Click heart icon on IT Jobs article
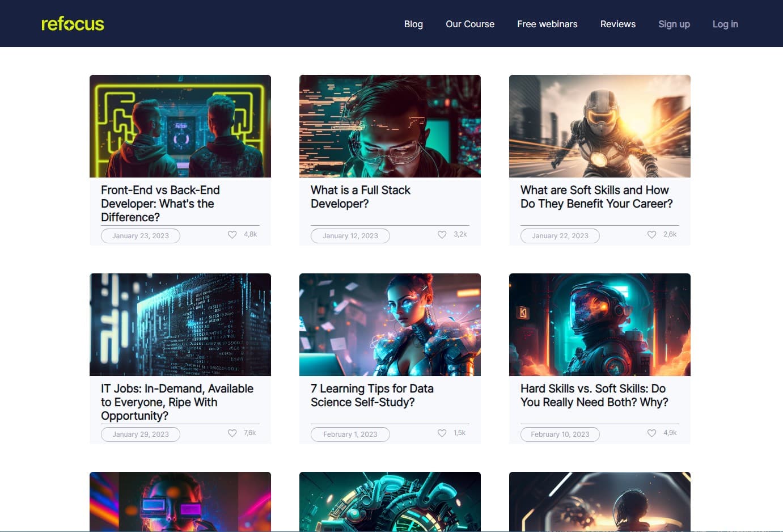783x532 pixels. (232, 433)
